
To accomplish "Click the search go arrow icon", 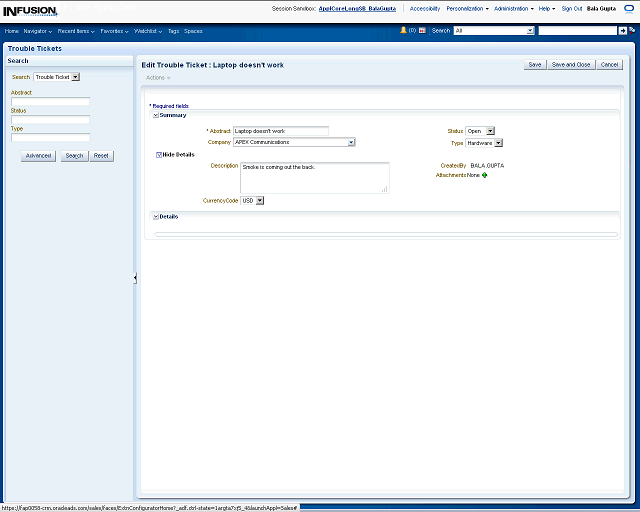I will [x=622, y=31].
